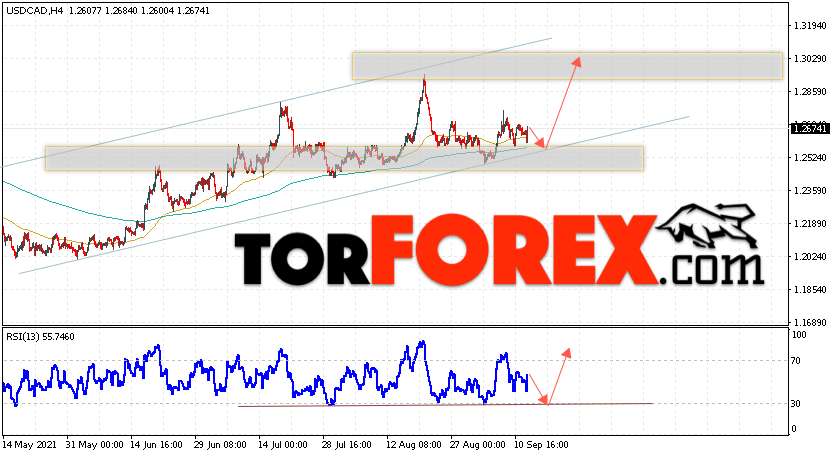Click the RSI 0 level label
Viewport: 834px width, 456px height.
coord(794,429)
